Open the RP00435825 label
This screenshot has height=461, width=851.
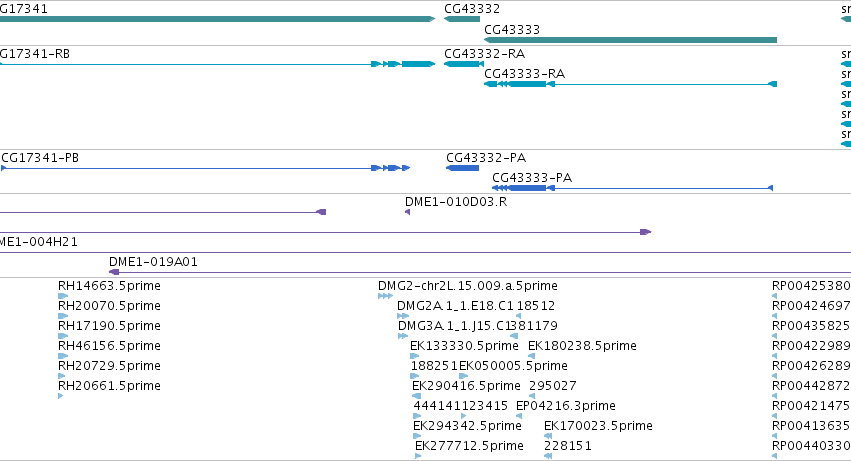811,326
